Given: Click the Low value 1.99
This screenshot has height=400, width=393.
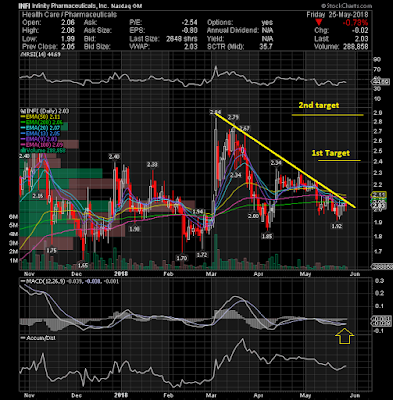Looking at the screenshot, I should pos(67,39).
